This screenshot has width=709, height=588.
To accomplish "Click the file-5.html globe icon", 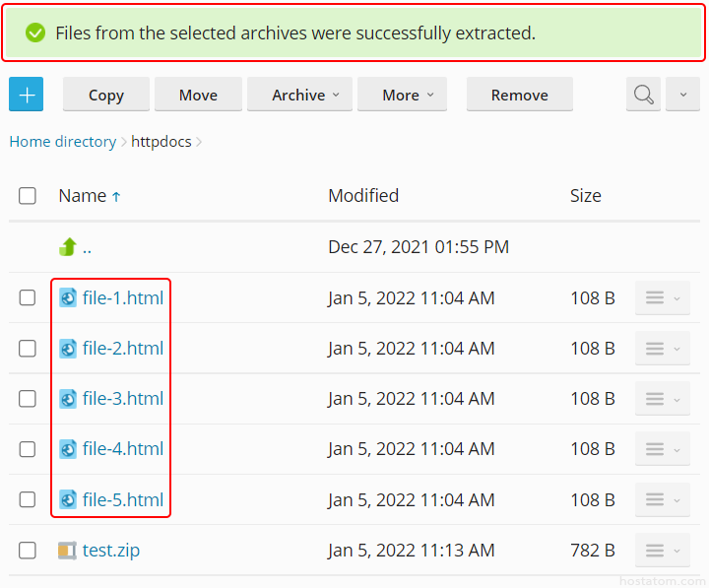I will (x=68, y=500).
